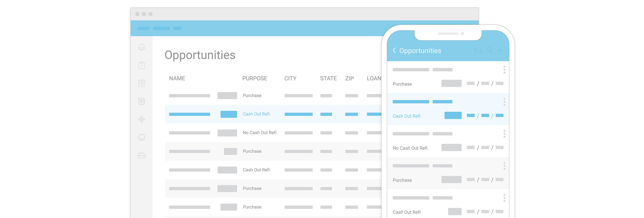Open the clipboard checklist icon in the sidebar
The height and width of the screenshot is (218, 644).
142,65
